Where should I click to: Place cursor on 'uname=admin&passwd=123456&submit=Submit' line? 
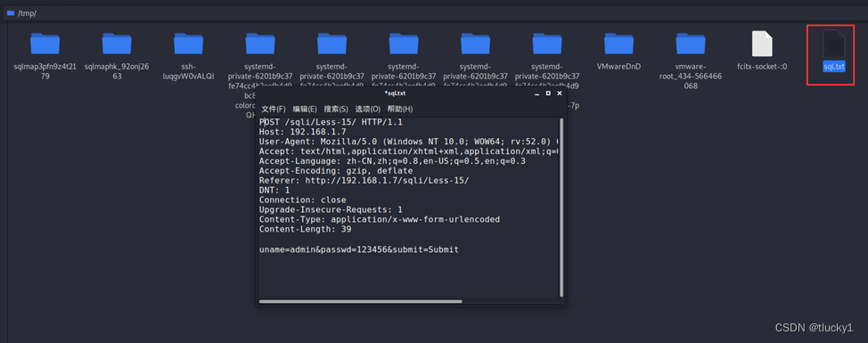coord(359,249)
